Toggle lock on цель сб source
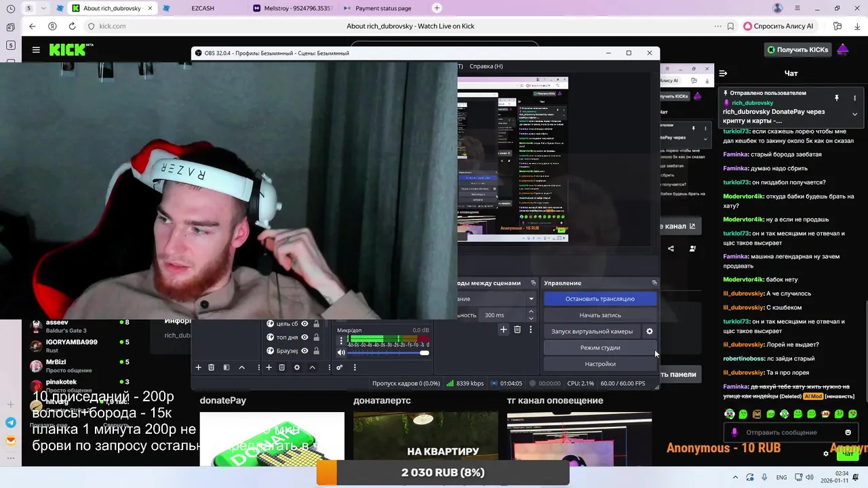The height and width of the screenshot is (488, 868). point(316,324)
